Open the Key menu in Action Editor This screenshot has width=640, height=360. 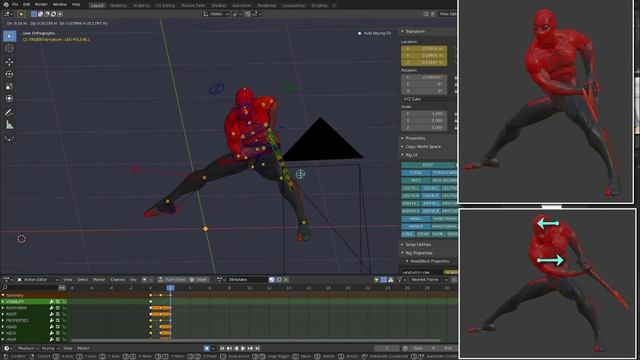133,280
